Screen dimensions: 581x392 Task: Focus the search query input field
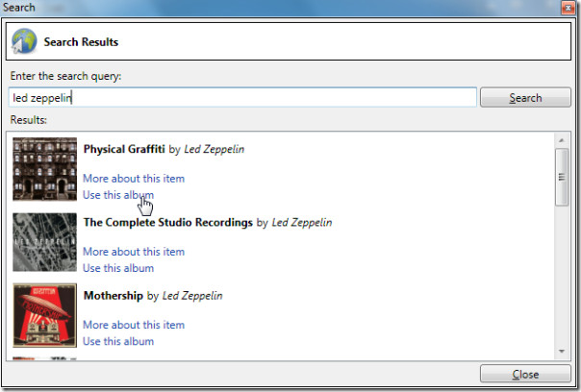point(242,98)
